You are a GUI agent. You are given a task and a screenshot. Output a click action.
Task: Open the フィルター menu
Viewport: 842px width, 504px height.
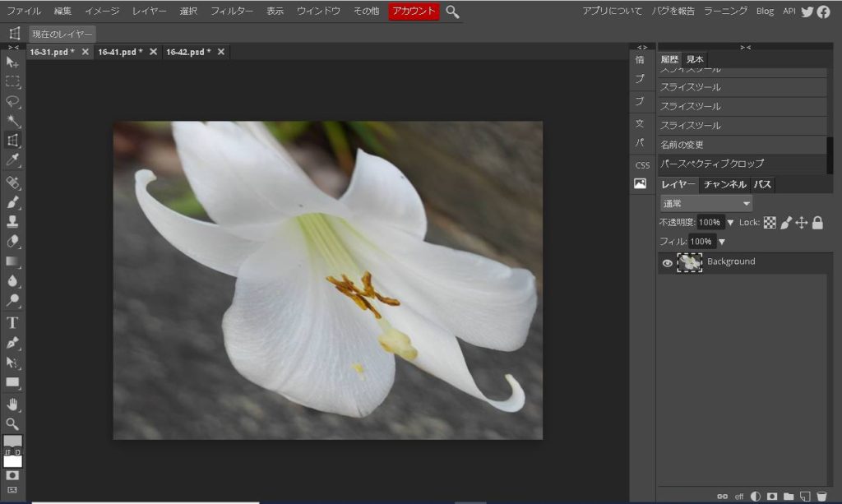coord(232,12)
